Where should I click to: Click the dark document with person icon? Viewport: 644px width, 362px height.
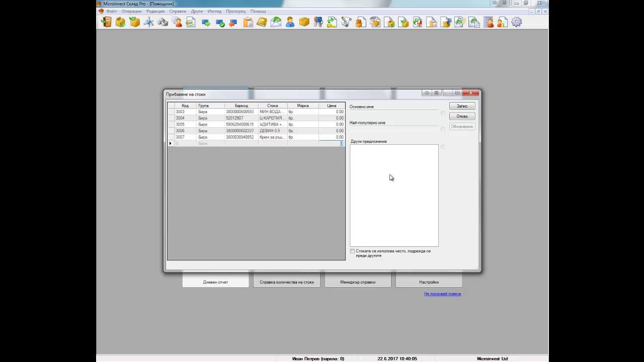pos(489,22)
